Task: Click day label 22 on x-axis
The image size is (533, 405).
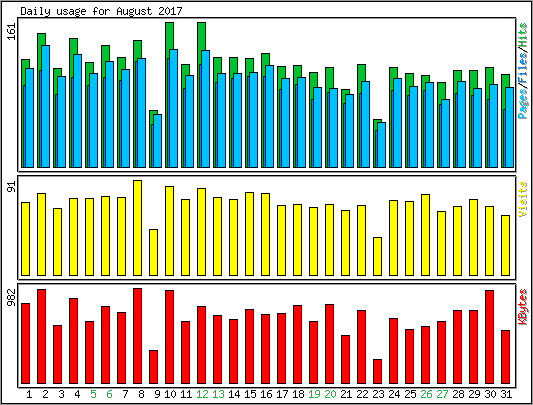Action: 362,394
